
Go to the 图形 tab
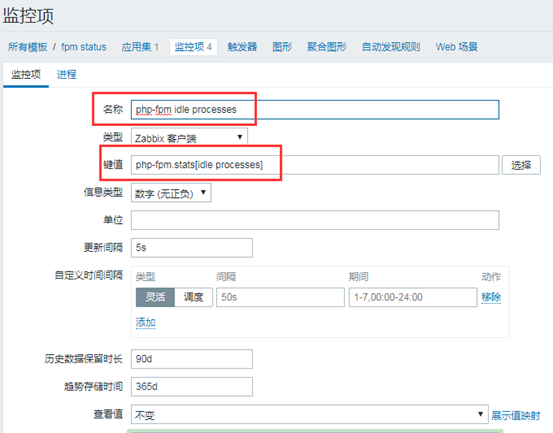tap(282, 47)
